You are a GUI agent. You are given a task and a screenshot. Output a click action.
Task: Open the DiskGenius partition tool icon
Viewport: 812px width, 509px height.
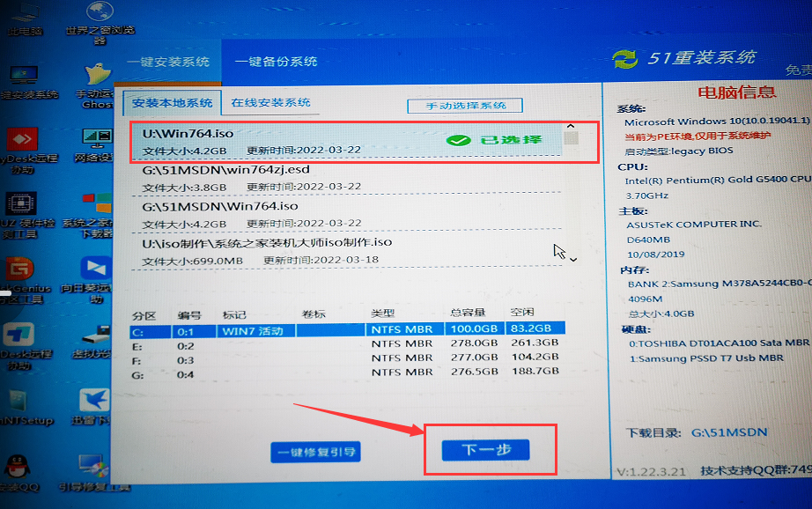point(19,271)
